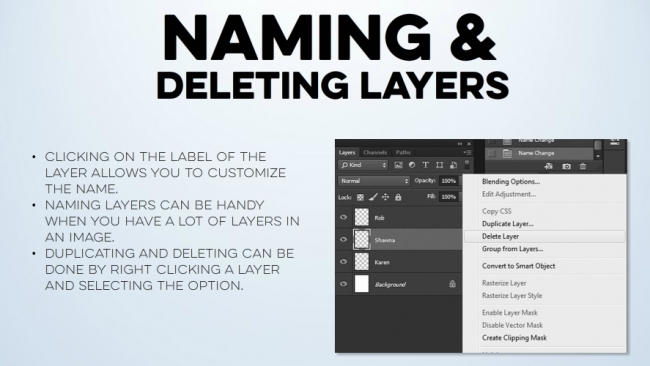Screen dimensions: 650x366
Task: Open the Normal blend mode dropdown
Action: coord(374,181)
